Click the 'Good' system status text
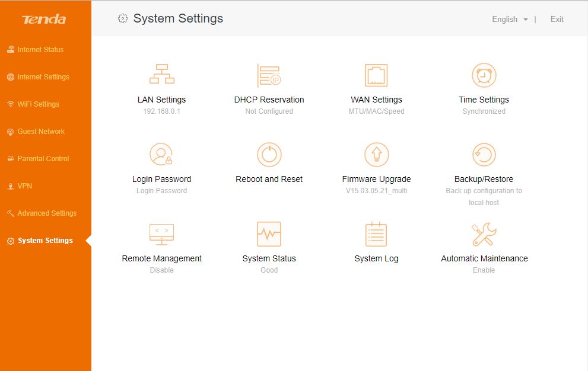 tap(269, 270)
